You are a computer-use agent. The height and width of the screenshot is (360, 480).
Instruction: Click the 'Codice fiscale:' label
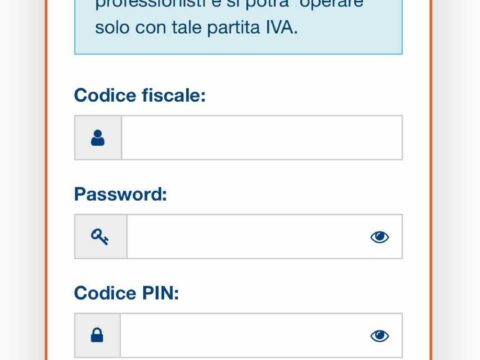click(x=140, y=96)
